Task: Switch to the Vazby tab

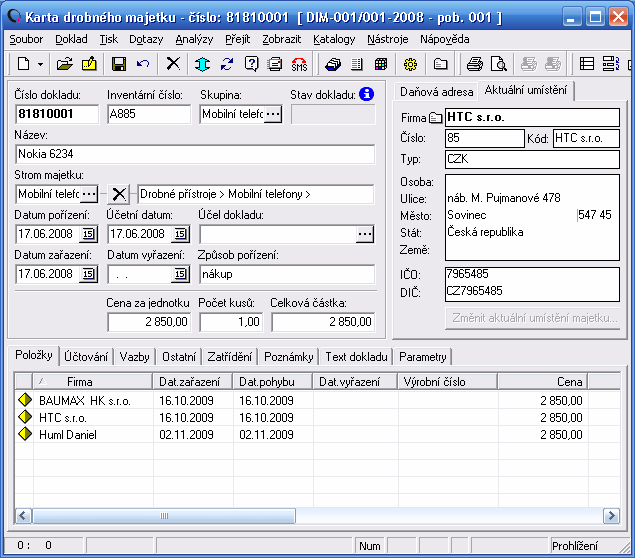Action: pyautogui.click(x=134, y=357)
